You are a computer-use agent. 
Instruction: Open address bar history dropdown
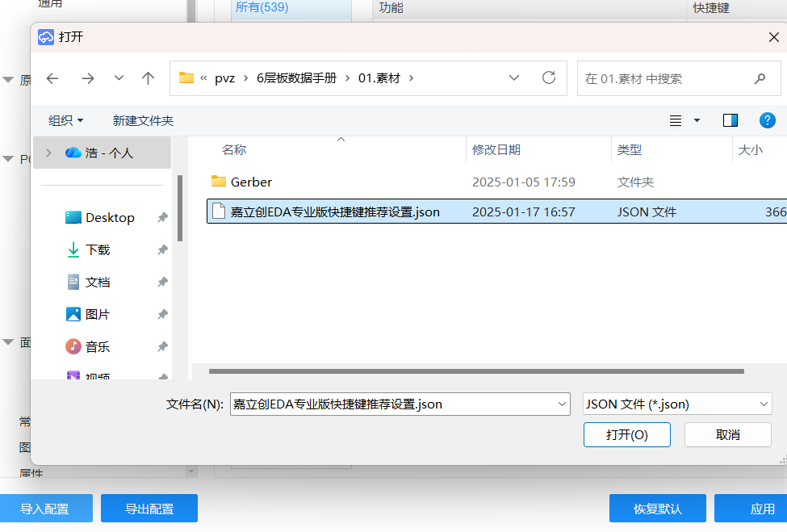514,77
